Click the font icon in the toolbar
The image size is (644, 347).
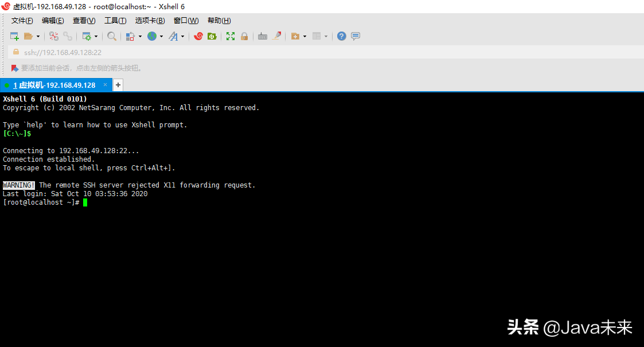point(173,36)
